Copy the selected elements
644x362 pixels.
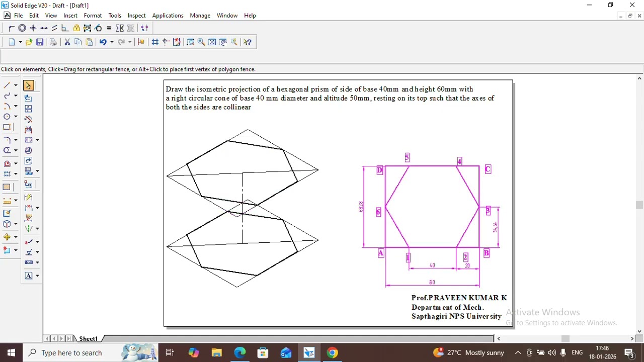point(78,42)
